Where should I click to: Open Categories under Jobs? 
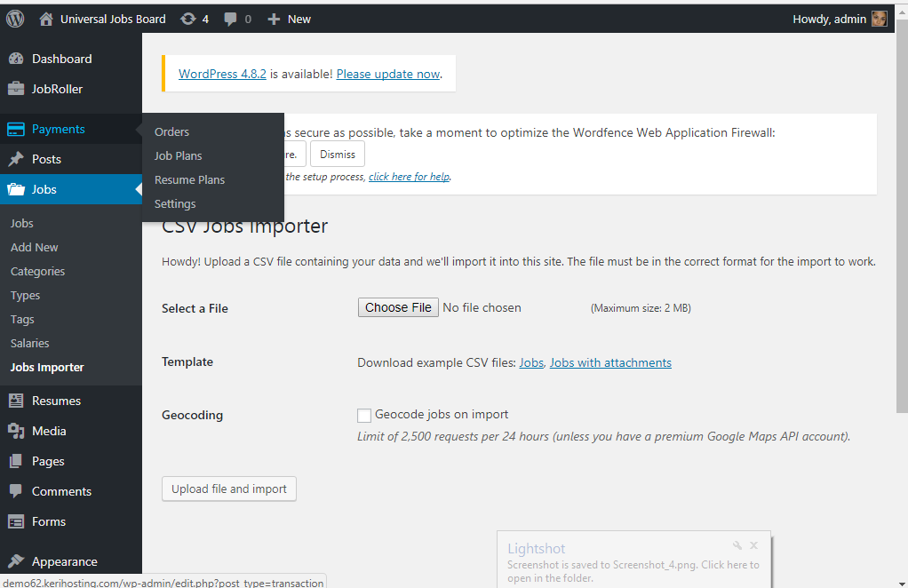pos(37,272)
